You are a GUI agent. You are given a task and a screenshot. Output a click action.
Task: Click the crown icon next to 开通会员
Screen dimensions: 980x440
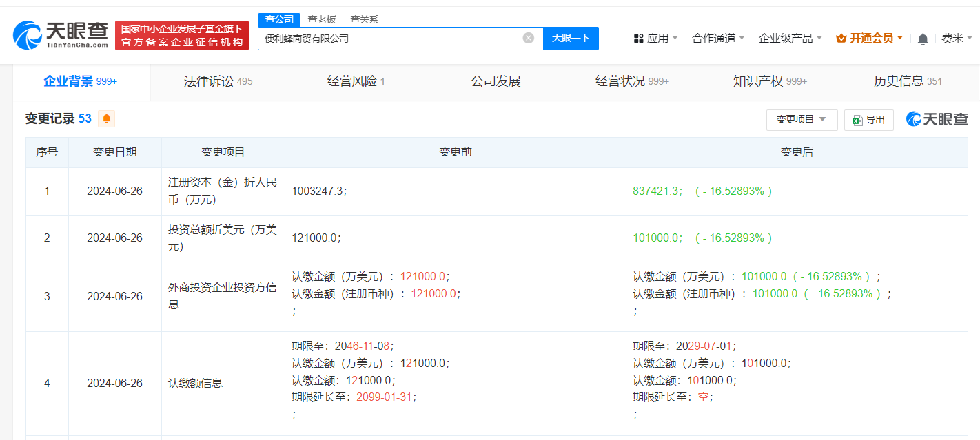[840, 39]
